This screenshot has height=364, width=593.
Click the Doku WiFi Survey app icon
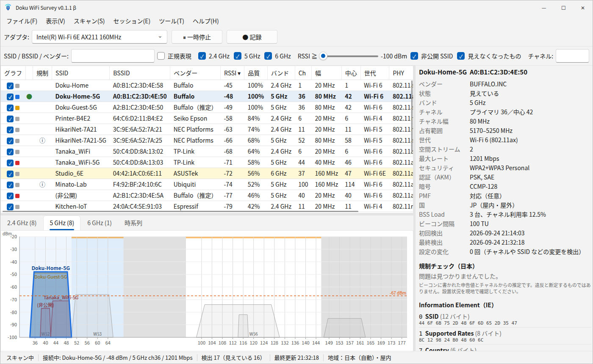pos(8,8)
